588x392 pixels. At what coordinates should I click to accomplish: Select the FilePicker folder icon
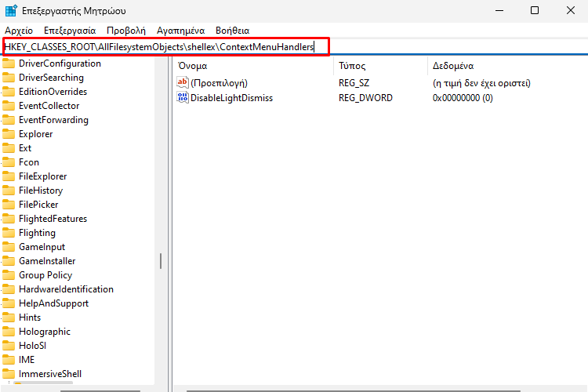click(x=9, y=205)
